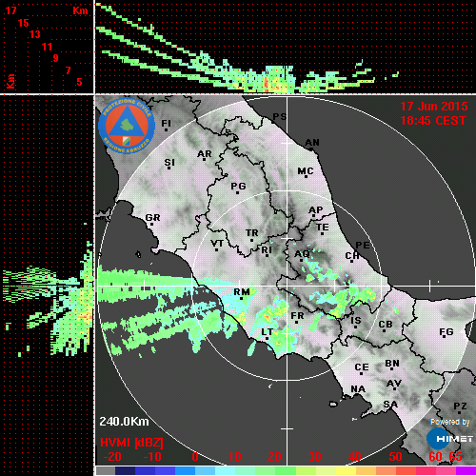Click the 17 Km altitude scale label
The image size is (476, 476).
(10, 10)
